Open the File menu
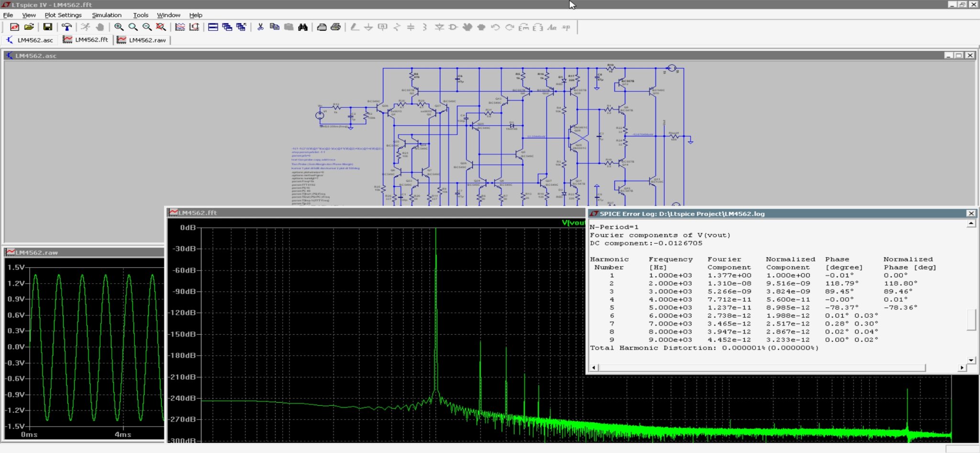 click(x=8, y=15)
